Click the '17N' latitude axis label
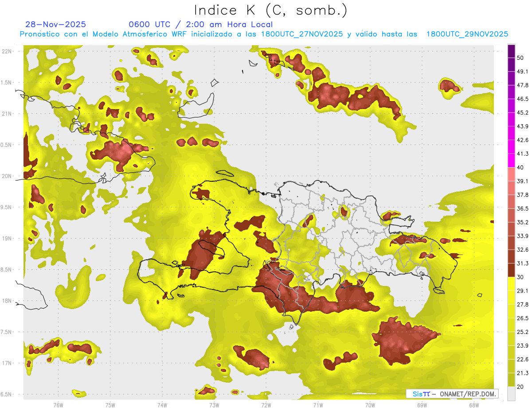The image size is (532, 411). point(6,363)
